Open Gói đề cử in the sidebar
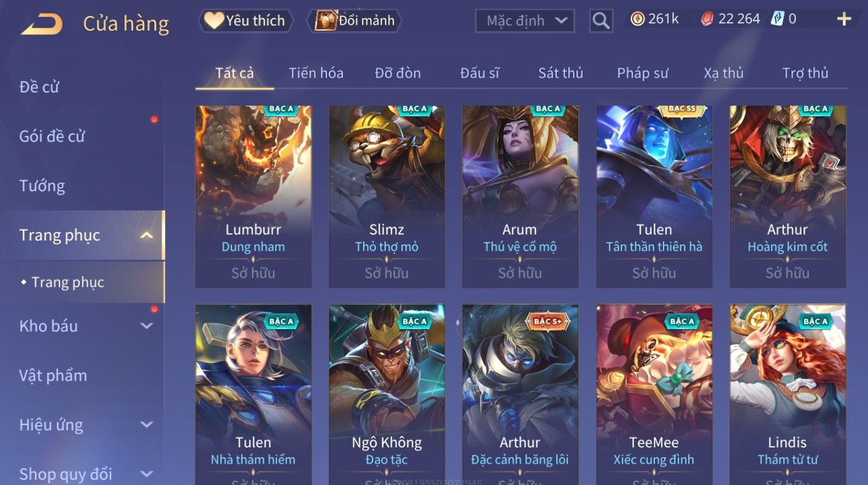 point(52,136)
